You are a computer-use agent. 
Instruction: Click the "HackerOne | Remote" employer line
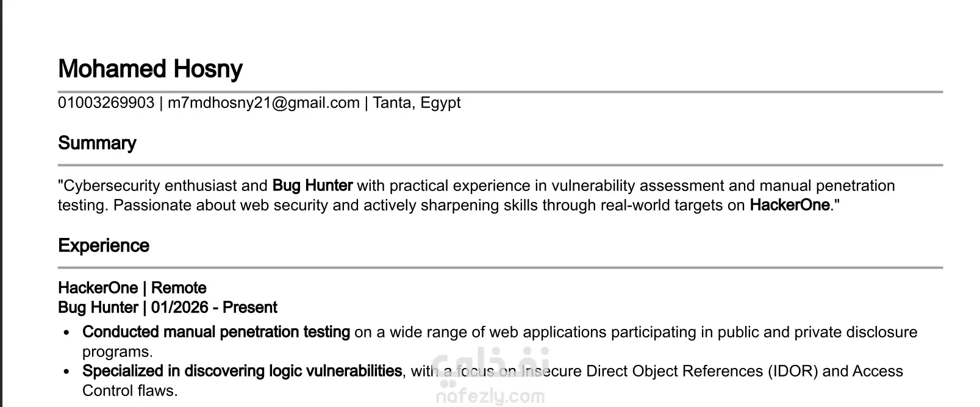[132, 288]
